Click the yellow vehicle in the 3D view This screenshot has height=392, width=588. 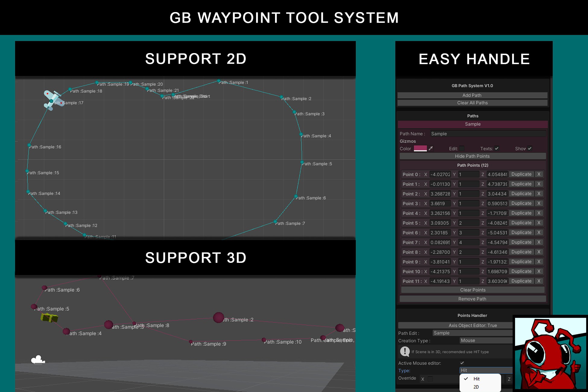click(x=49, y=318)
